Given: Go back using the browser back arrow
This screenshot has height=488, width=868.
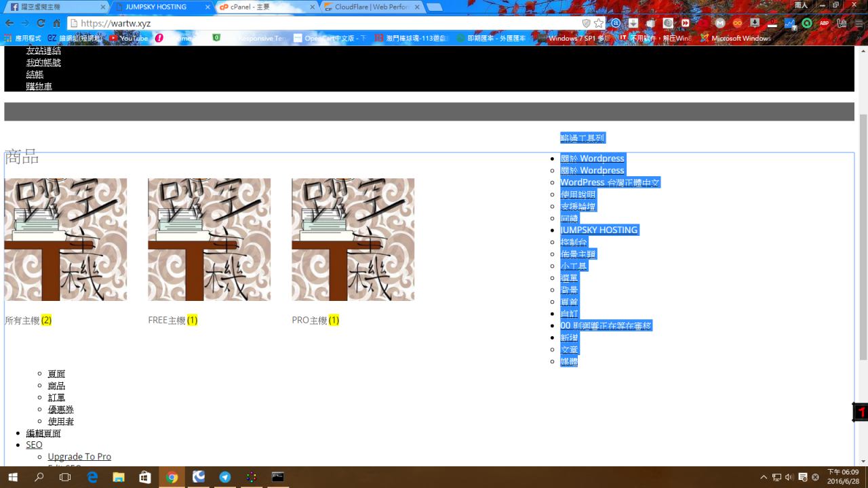Looking at the screenshot, I should pos(9,23).
